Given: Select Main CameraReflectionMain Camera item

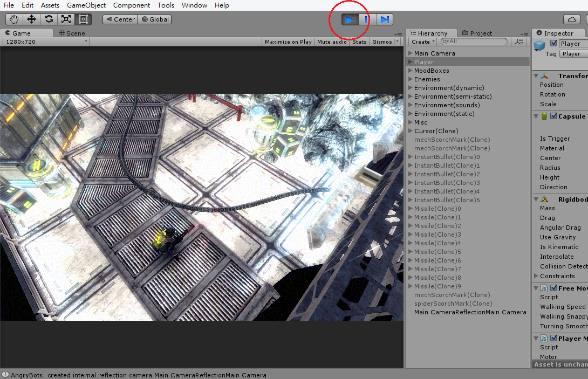Looking at the screenshot, I should (x=470, y=312).
